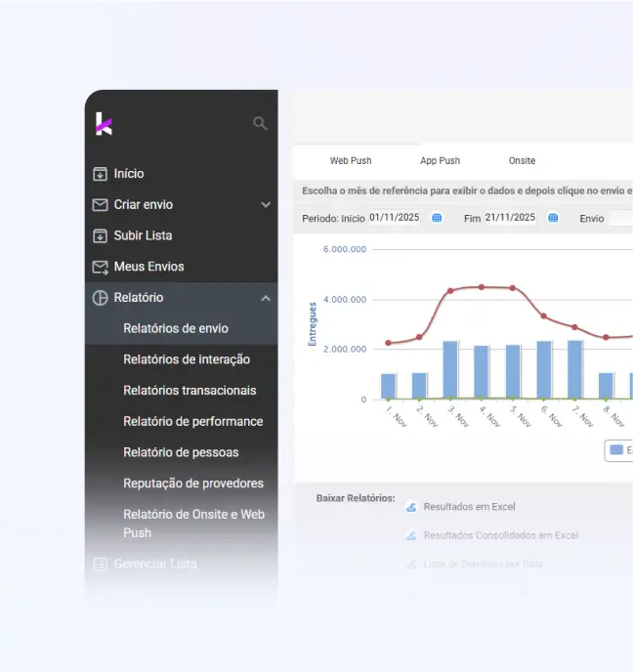Open the Fim date calendar picker icon
The image size is (633, 672).
(553, 218)
